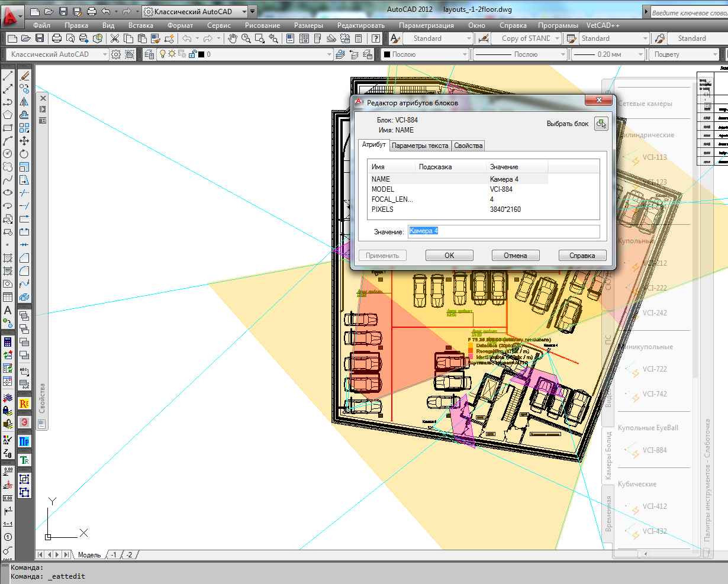The height and width of the screenshot is (584, 728).
Task: Select the Polygon drawing tool
Action: [x=8, y=115]
